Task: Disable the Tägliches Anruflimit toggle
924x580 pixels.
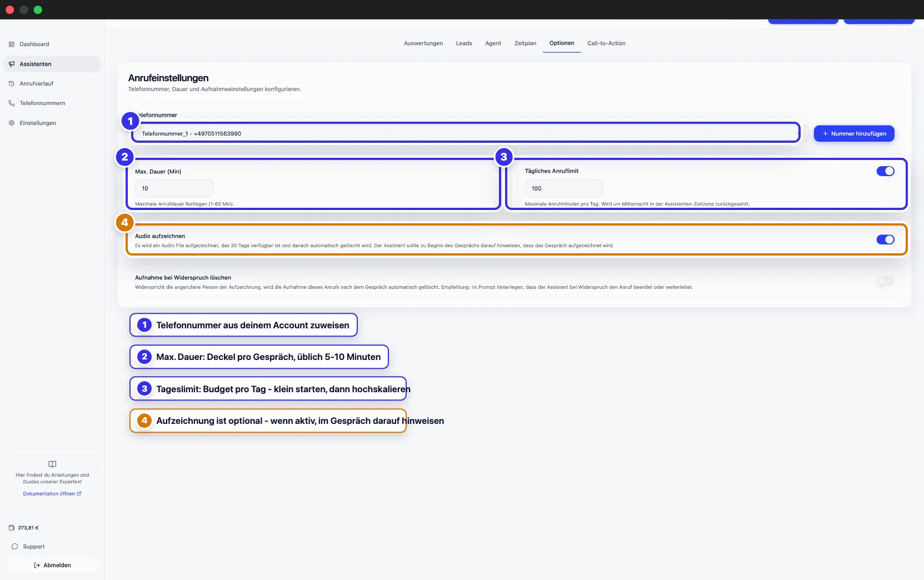Action: [885, 171]
